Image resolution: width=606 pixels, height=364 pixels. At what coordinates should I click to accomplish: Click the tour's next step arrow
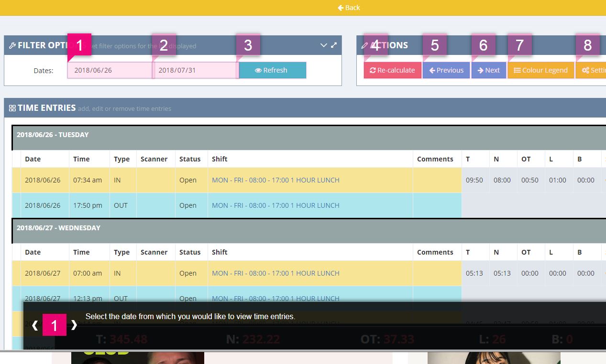[x=74, y=325]
